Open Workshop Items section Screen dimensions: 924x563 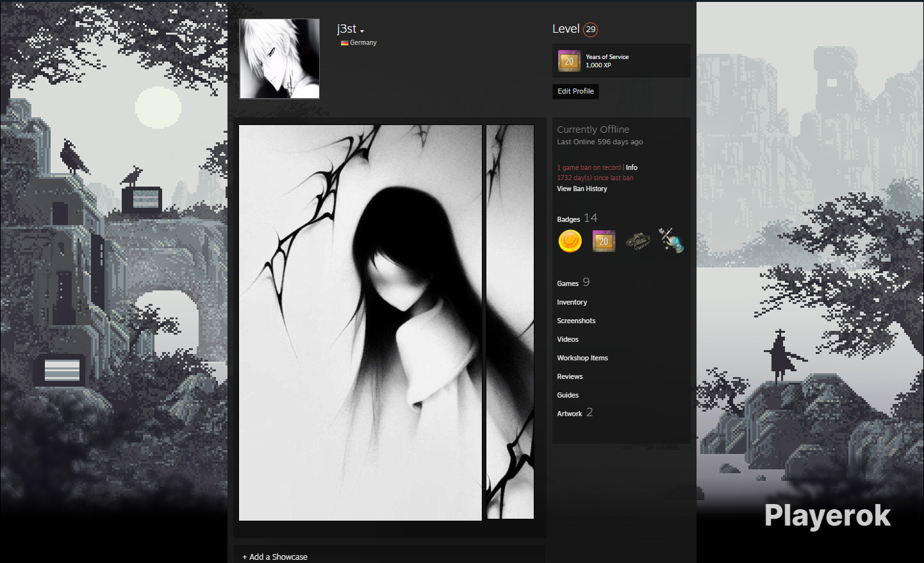point(582,358)
